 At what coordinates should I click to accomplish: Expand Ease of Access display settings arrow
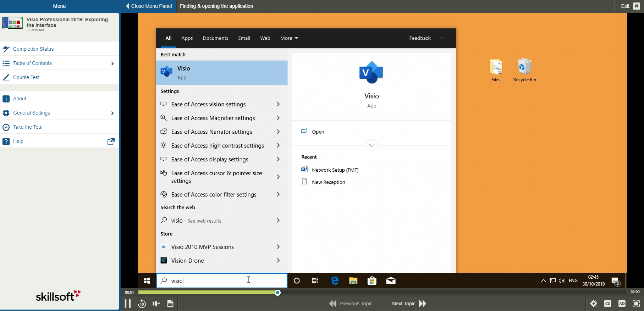pos(278,160)
